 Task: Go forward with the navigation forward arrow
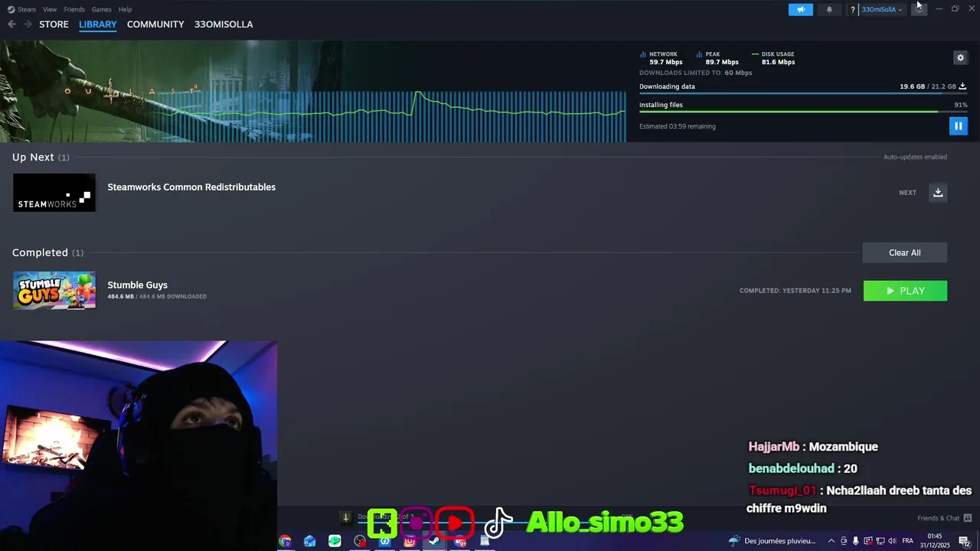click(28, 24)
